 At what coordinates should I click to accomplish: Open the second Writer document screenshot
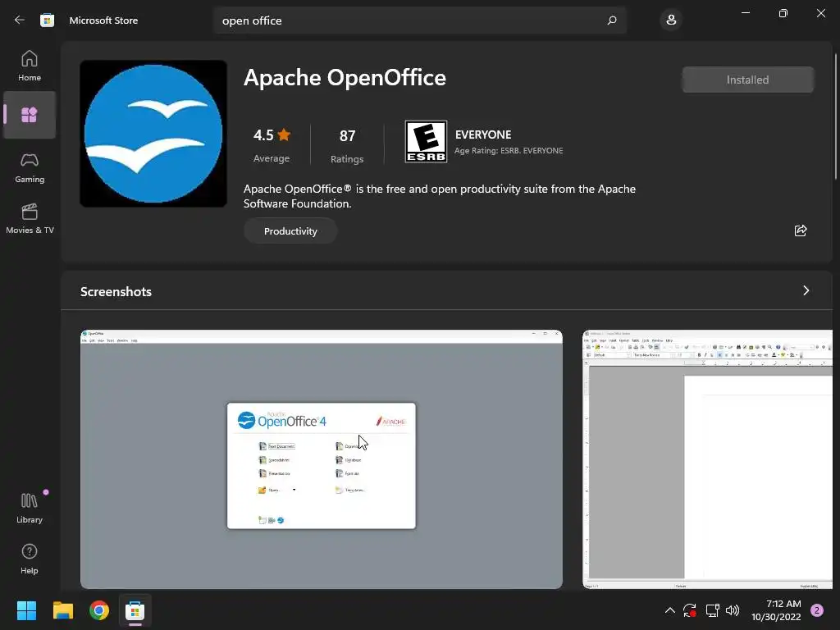tap(707, 459)
